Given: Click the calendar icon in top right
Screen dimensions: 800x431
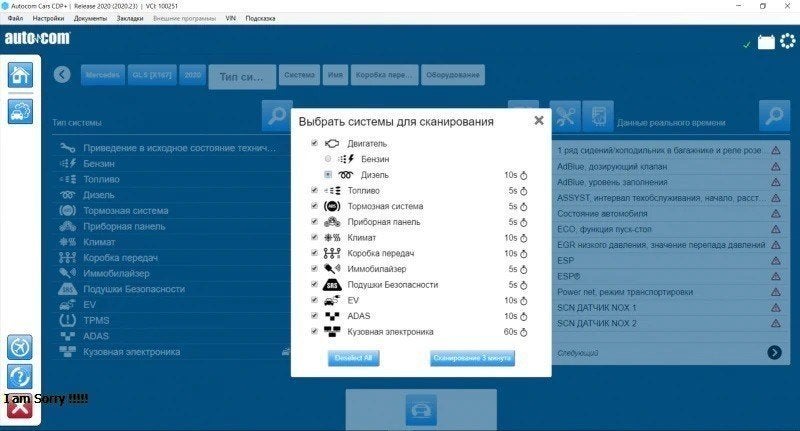Looking at the screenshot, I should 766,42.
